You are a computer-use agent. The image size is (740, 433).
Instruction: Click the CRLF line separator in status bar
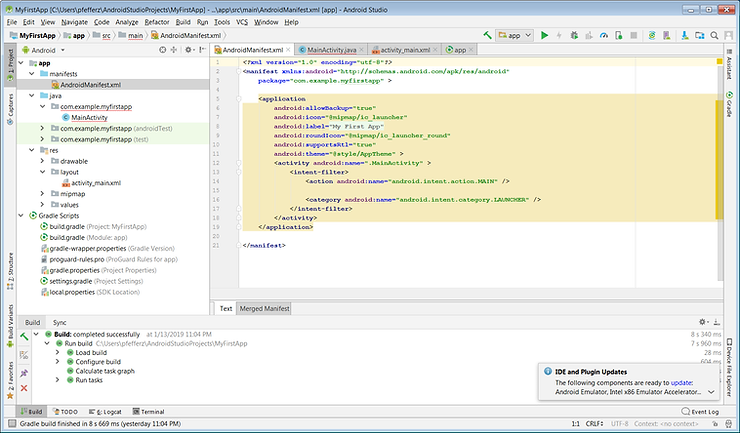point(594,424)
